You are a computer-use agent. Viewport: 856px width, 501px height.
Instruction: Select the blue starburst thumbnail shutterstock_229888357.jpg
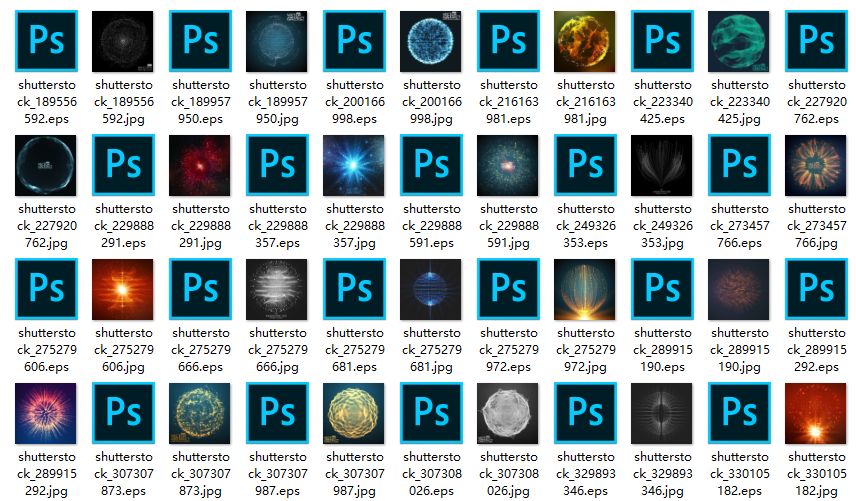click(x=354, y=165)
